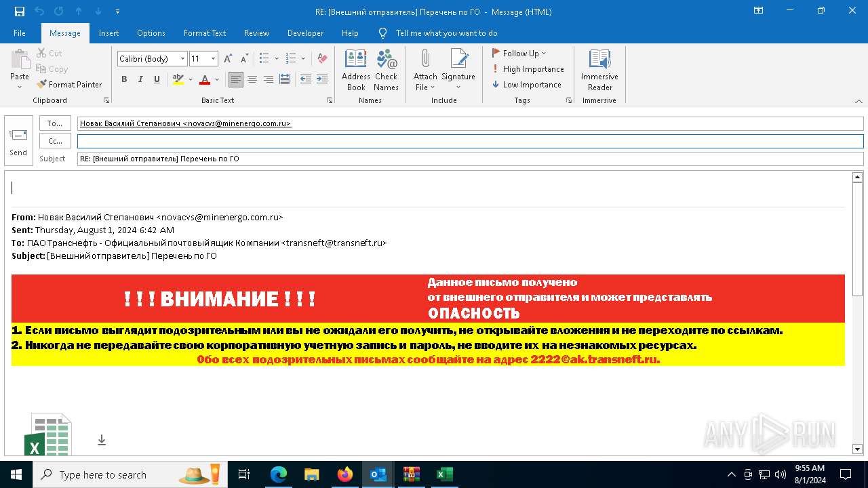Download the Excel attachment arrow

click(x=102, y=440)
